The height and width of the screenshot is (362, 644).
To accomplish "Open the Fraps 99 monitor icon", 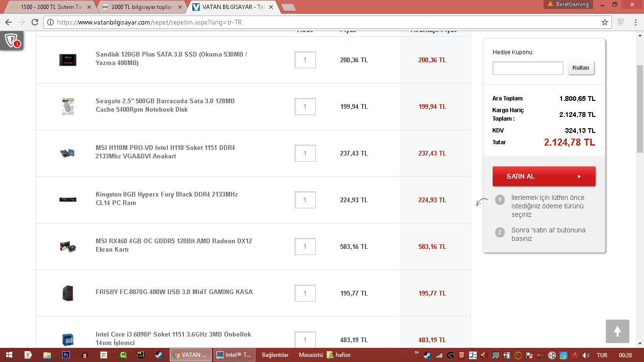I will pyautogui.click(x=141, y=355).
